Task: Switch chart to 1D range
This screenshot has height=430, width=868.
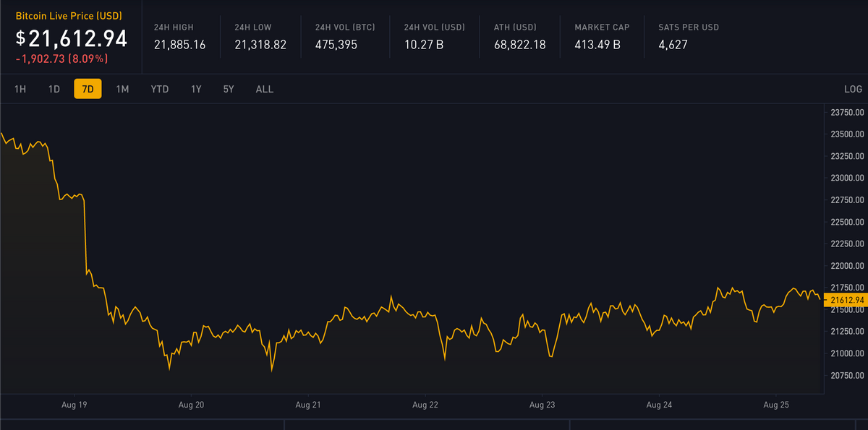Action: 54,89
